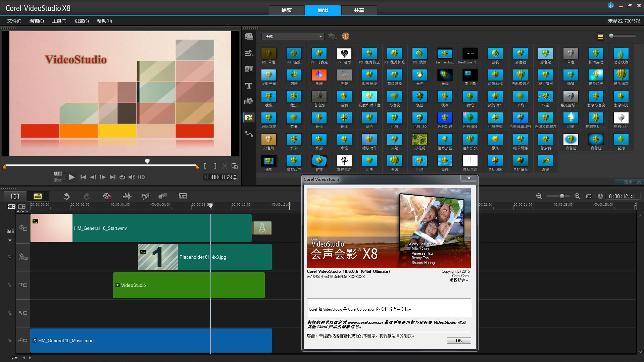Open the Subtitle Editor icon
The image size is (644, 362).
(183, 196)
